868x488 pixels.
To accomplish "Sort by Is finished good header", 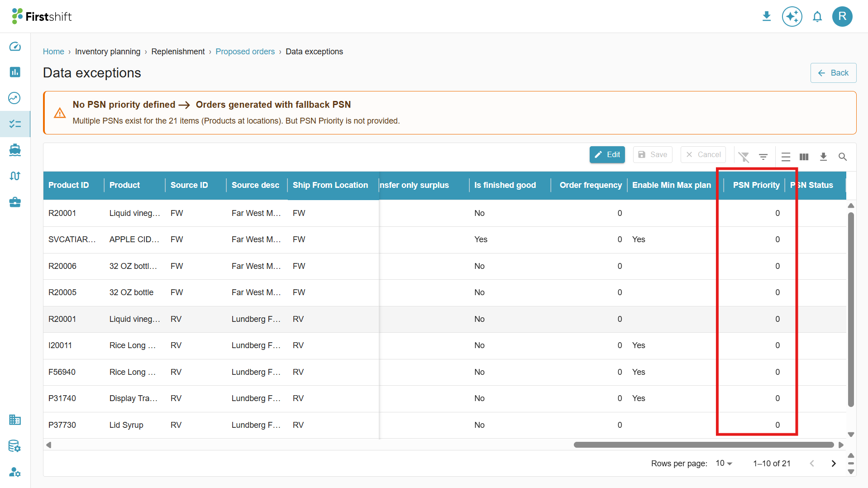I will 505,185.
